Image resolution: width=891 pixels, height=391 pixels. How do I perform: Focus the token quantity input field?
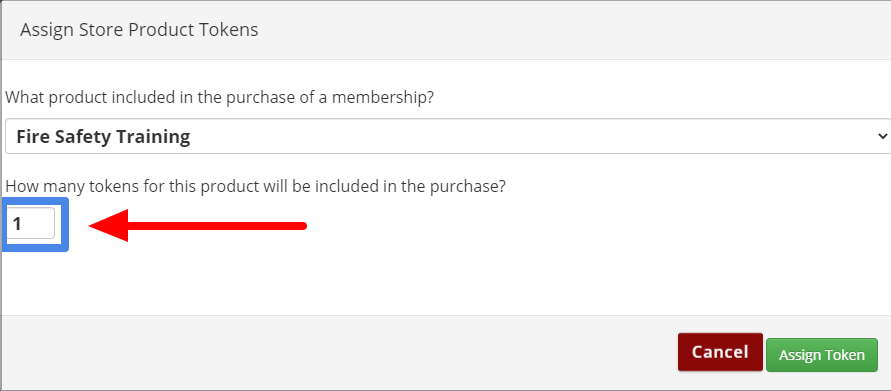point(31,223)
